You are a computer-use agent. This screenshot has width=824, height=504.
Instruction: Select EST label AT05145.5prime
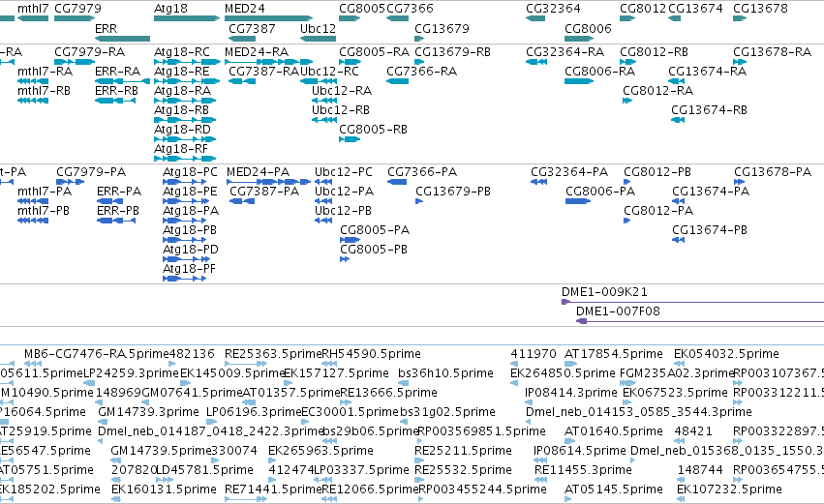(614, 489)
